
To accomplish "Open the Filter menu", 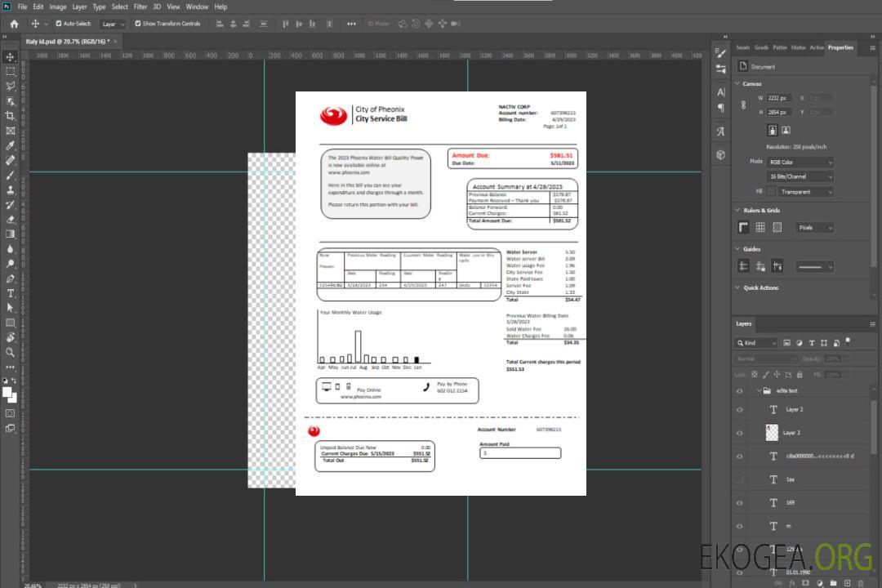I will 140,7.
